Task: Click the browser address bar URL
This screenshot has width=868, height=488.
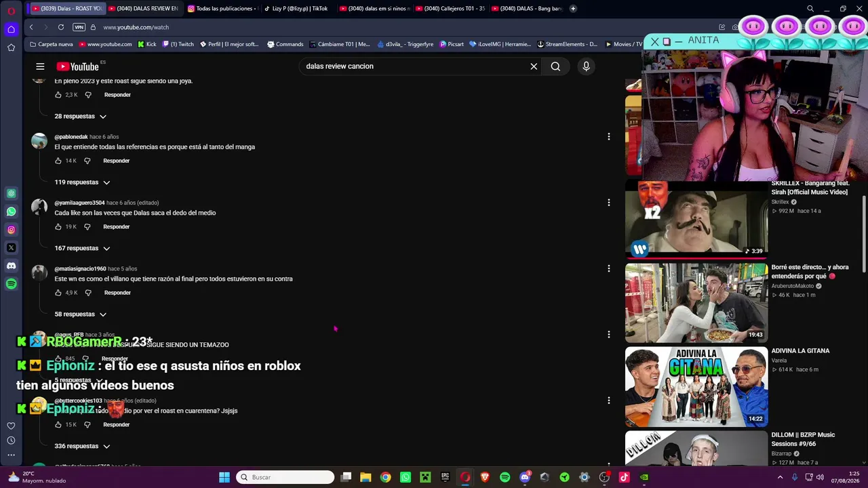Action: point(136,27)
